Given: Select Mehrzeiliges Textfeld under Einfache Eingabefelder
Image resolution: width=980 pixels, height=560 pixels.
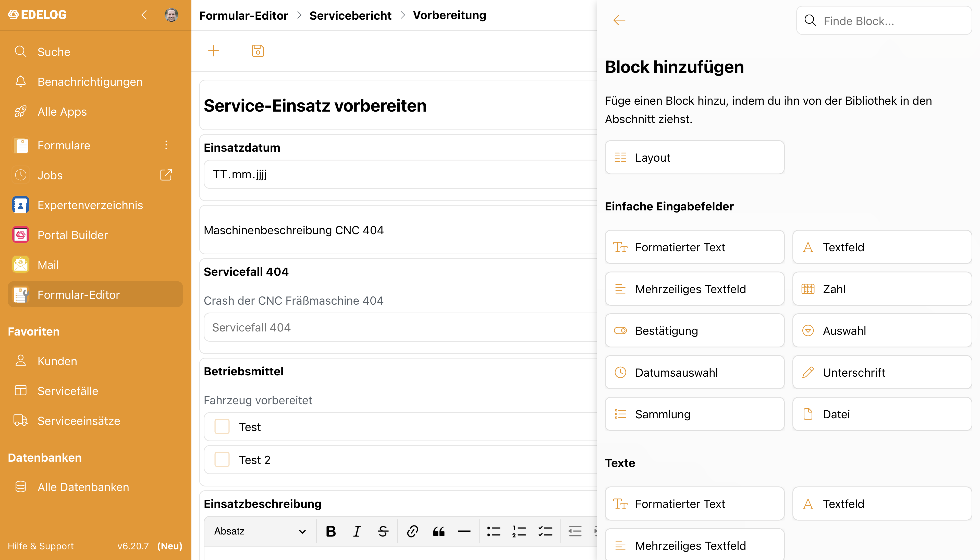Looking at the screenshot, I should coord(694,289).
